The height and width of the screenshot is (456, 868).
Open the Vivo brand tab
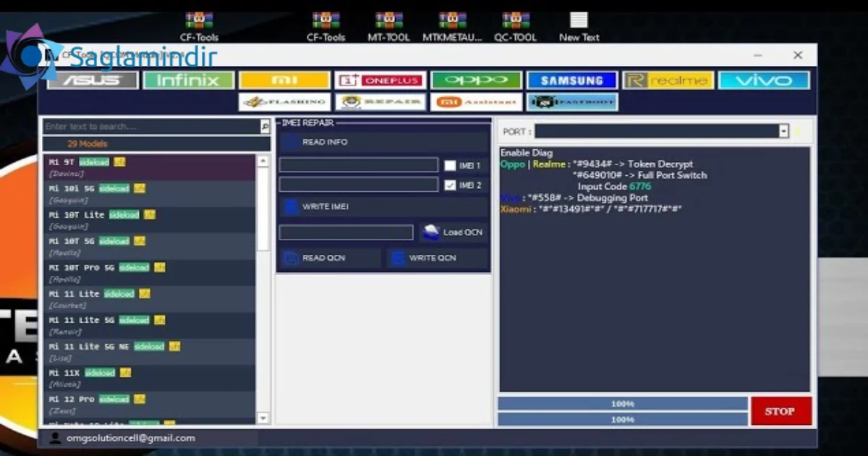[x=764, y=80]
